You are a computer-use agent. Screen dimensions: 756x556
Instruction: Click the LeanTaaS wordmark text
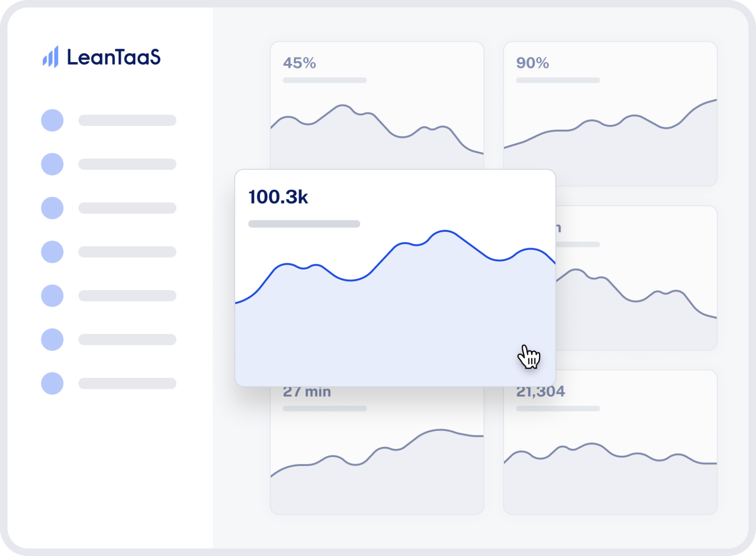pos(114,58)
